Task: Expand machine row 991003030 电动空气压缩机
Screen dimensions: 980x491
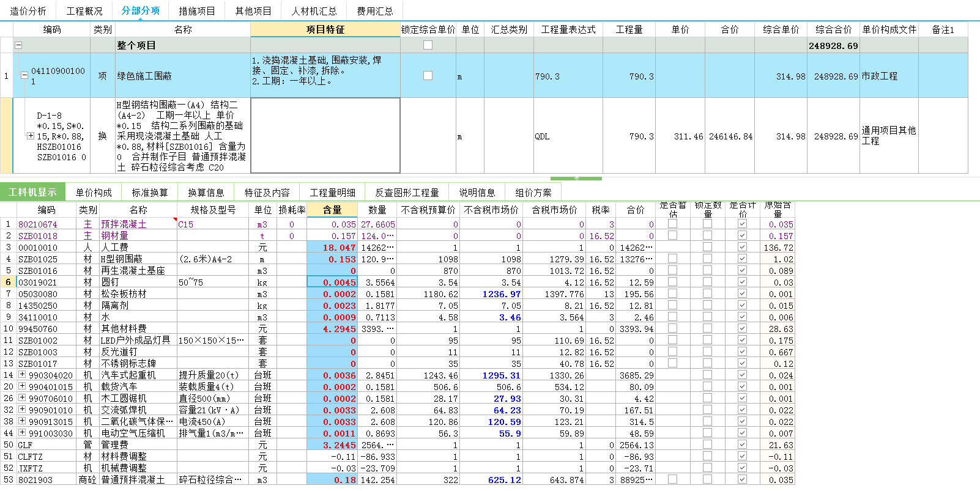Action: click(x=22, y=433)
